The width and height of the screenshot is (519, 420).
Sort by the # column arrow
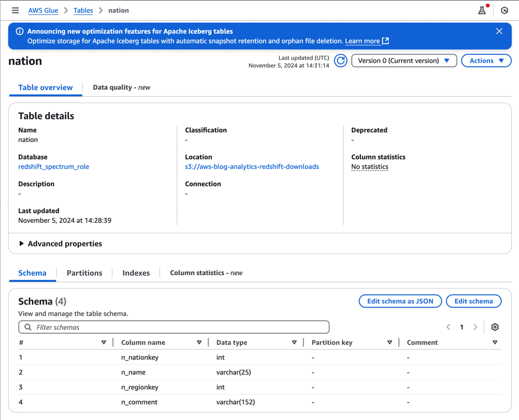104,343
